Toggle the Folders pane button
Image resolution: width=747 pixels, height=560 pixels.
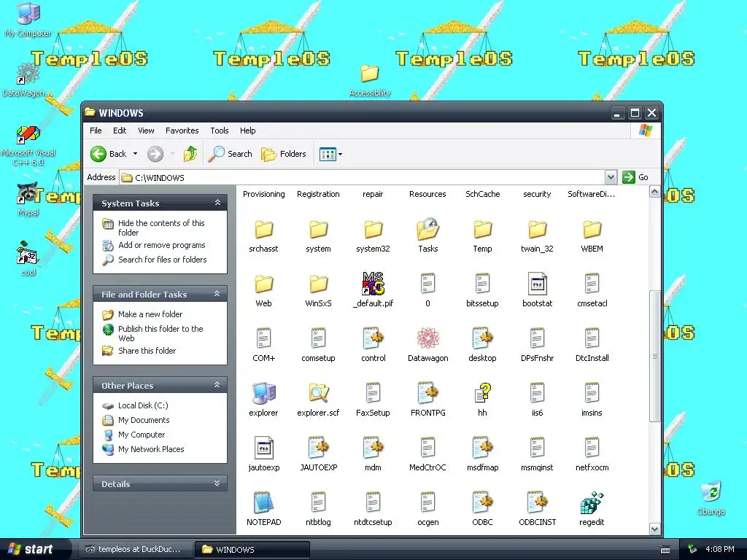(284, 154)
